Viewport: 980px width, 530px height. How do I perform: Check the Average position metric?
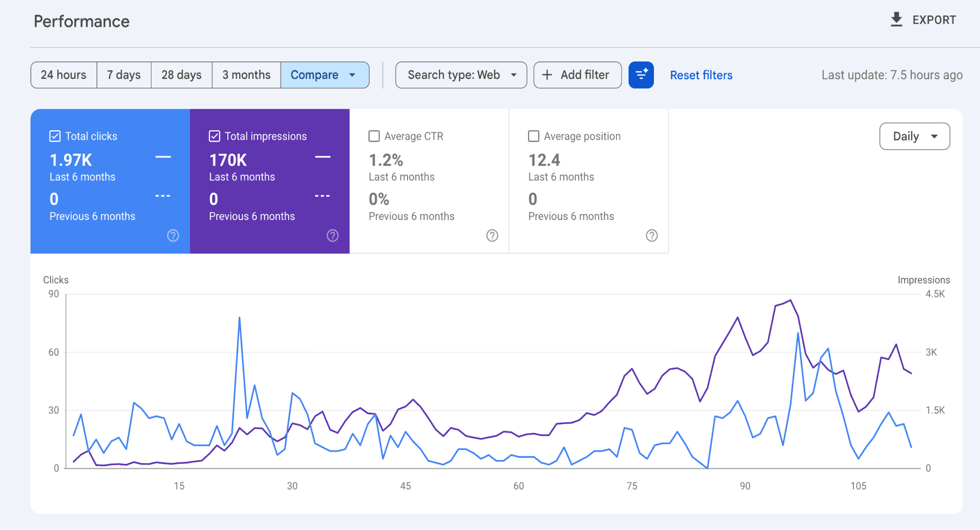tap(533, 136)
